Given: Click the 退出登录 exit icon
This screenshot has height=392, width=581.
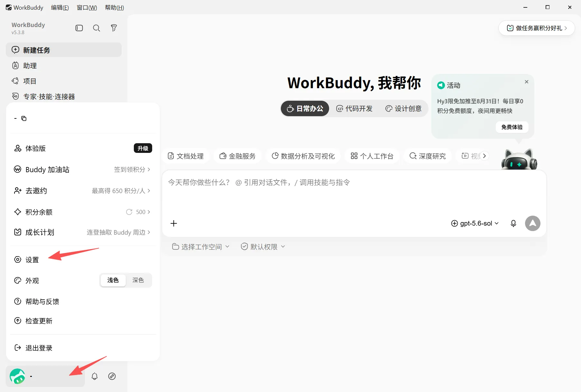Looking at the screenshot, I should coord(18,348).
